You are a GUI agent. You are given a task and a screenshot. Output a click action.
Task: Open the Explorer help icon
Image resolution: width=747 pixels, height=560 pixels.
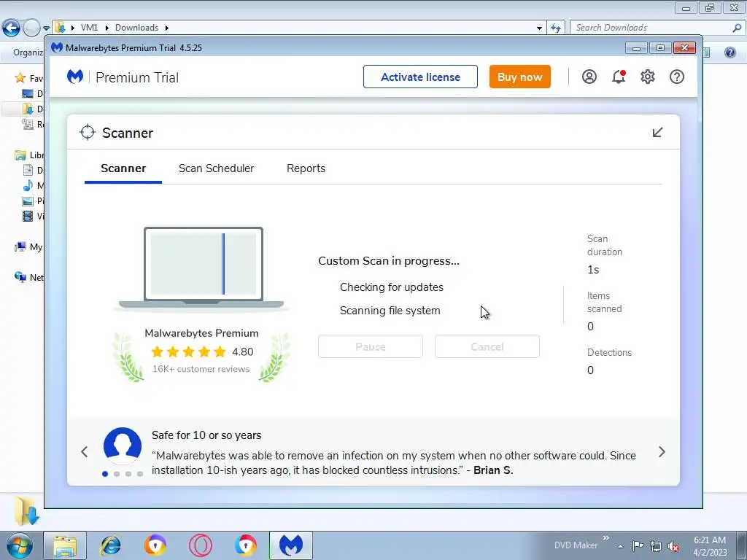point(729,52)
